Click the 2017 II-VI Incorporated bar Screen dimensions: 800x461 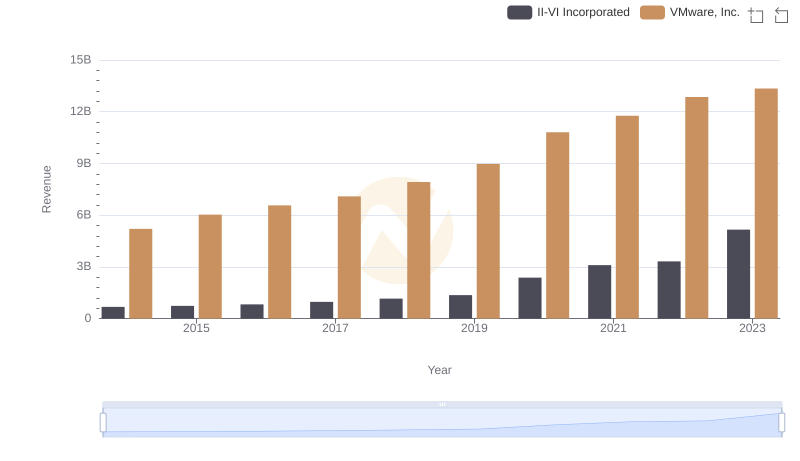tap(321, 310)
